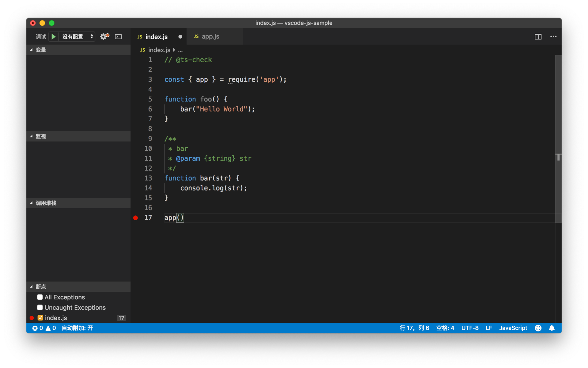Click the split editor icon
The height and width of the screenshot is (368, 588).
click(x=538, y=37)
